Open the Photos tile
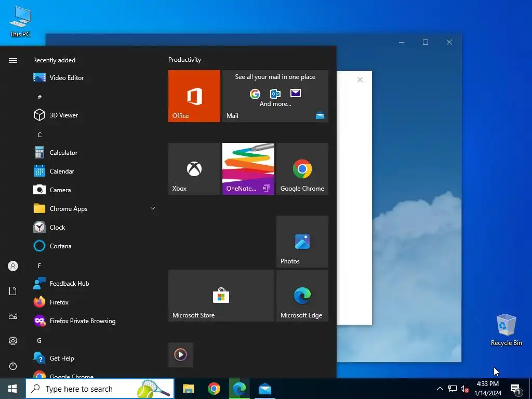532x399 pixels. click(302, 242)
